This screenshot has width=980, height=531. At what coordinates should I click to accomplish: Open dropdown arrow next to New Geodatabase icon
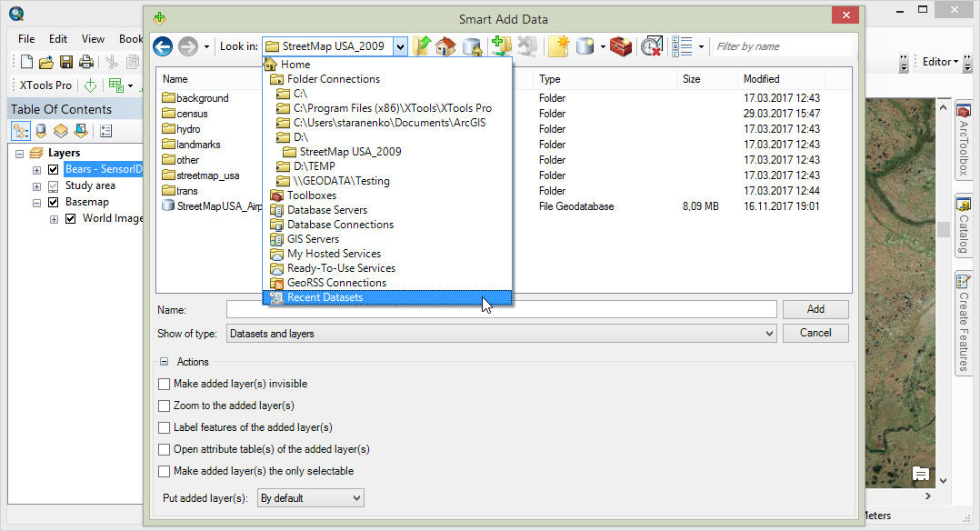(603, 47)
